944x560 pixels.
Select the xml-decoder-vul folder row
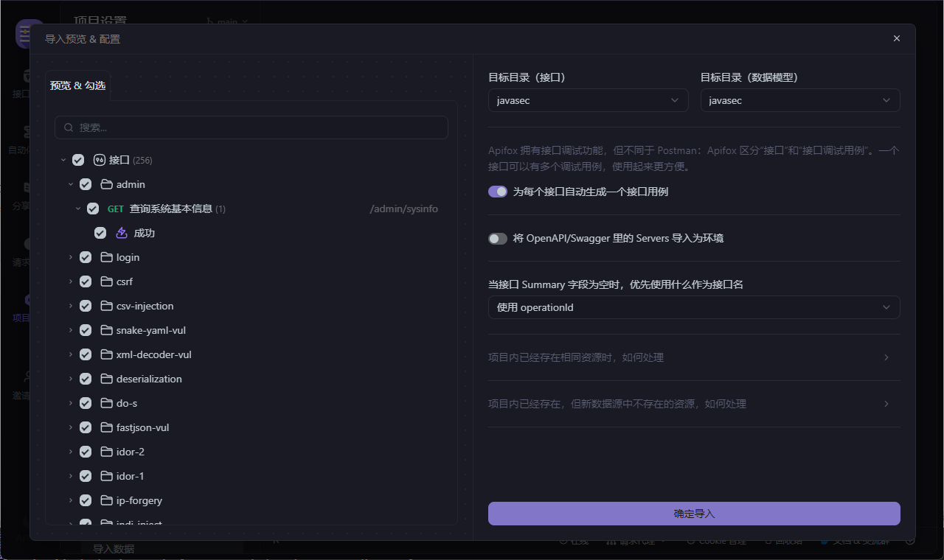[x=251, y=354]
